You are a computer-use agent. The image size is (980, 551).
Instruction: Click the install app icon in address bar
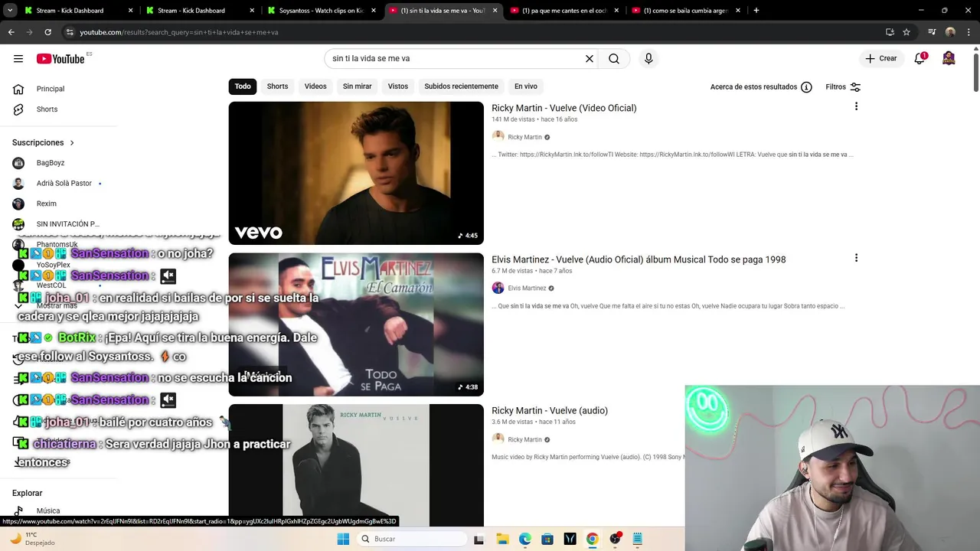tap(890, 32)
